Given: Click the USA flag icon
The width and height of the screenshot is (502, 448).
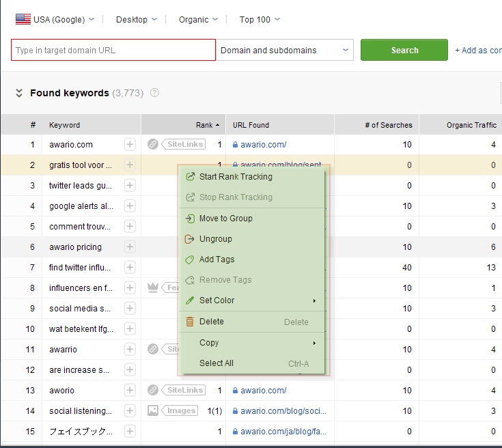Looking at the screenshot, I should 23,19.
